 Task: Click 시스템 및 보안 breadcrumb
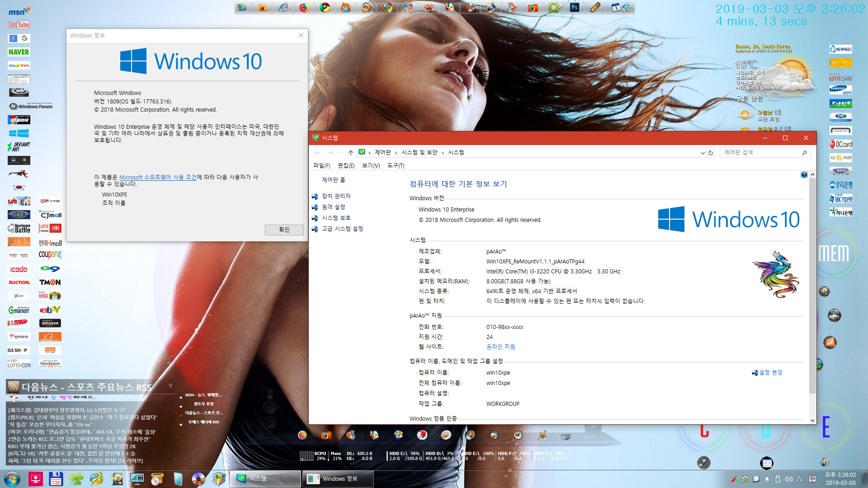coord(420,153)
